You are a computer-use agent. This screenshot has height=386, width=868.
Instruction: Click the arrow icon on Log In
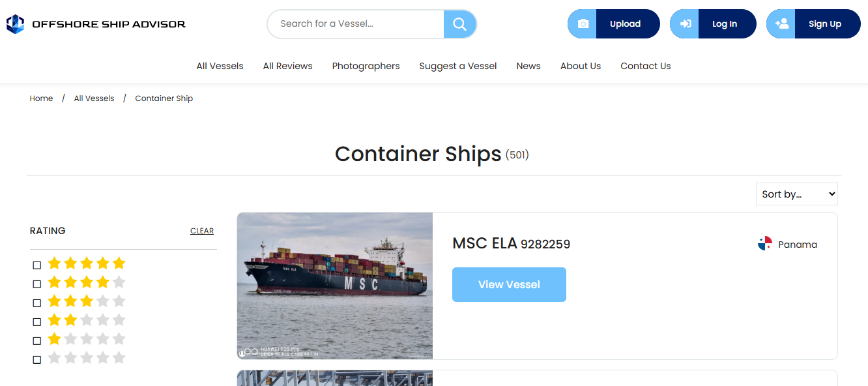(686, 24)
